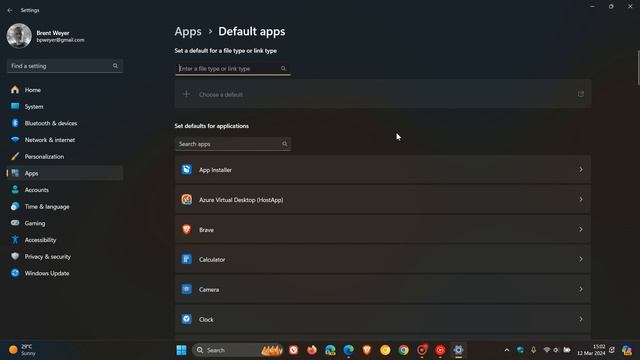Click the plus icon beside Choose a default
Viewport: 640px width, 360px height.
[x=186, y=94]
